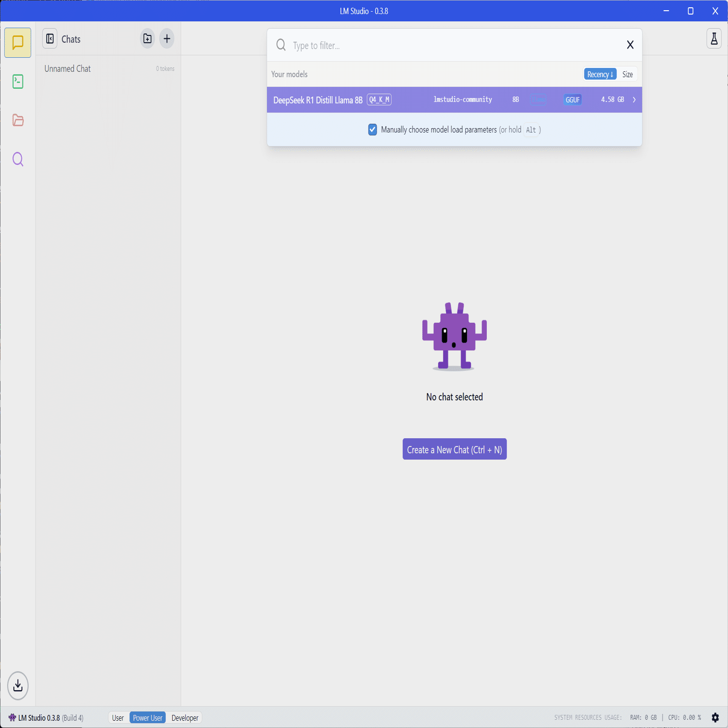Open My Models folder view in sidebar
The width and height of the screenshot is (728, 728).
point(18,120)
